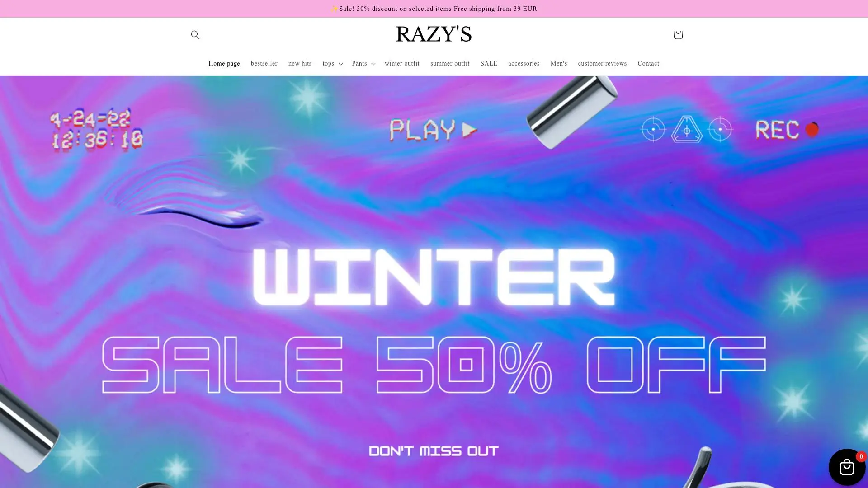
Task: Click the red REC dot on banner
Action: coord(812,130)
